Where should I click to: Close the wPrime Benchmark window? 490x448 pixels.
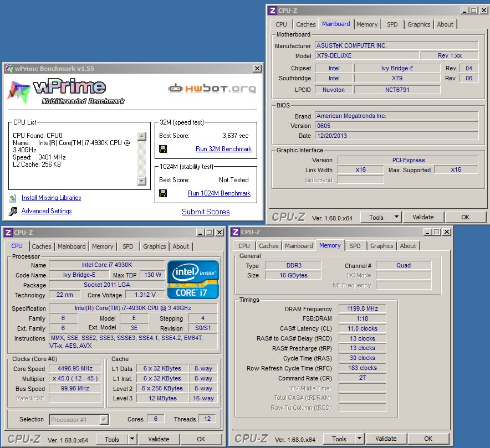pyautogui.click(x=257, y=68)
